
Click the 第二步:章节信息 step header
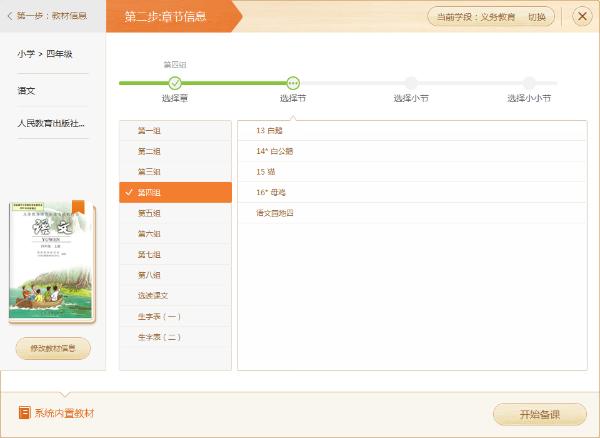pyautogui.click(x=165, y=16)
